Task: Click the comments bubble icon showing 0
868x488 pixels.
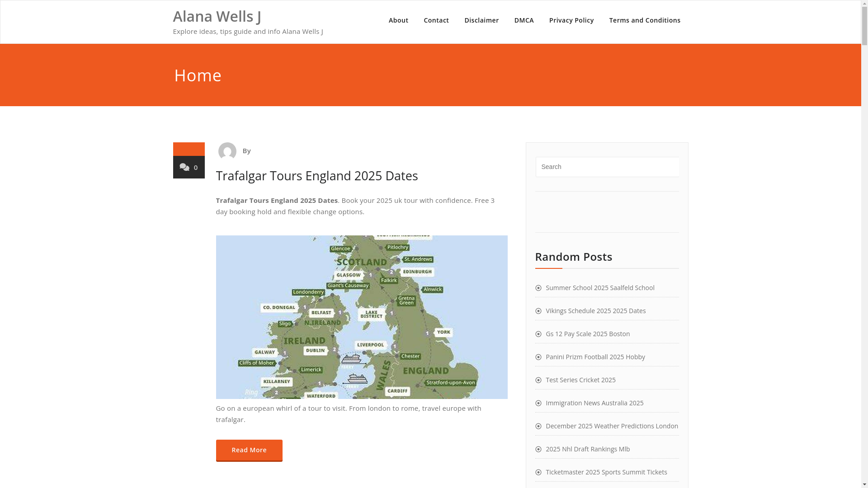Action: click(184, 167)
